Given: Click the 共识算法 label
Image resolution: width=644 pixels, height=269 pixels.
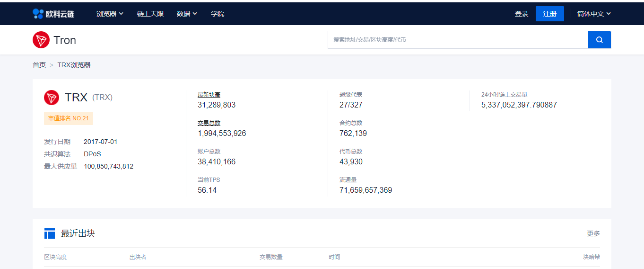Looking at the screenshot, I should click(x=57, y=154).
